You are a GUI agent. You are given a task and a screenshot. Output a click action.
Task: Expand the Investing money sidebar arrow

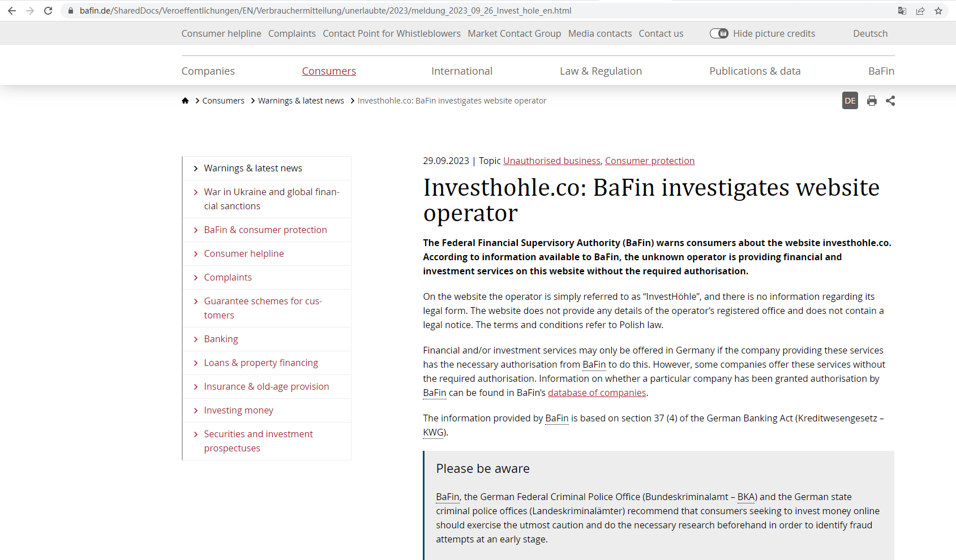coord(196,411)
